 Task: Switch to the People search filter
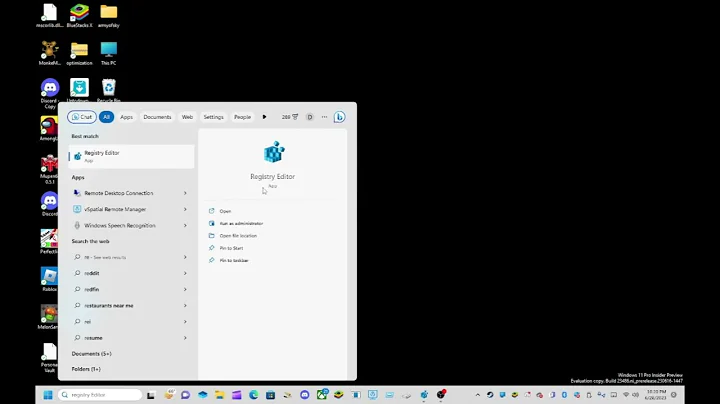(242, 117)
